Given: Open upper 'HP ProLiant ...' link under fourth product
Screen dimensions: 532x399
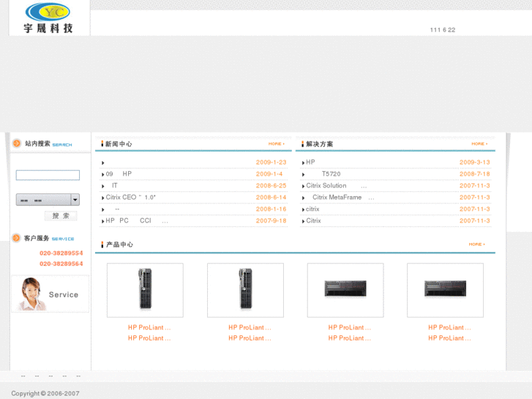Looking at the screenshot, I should point(449,327).
